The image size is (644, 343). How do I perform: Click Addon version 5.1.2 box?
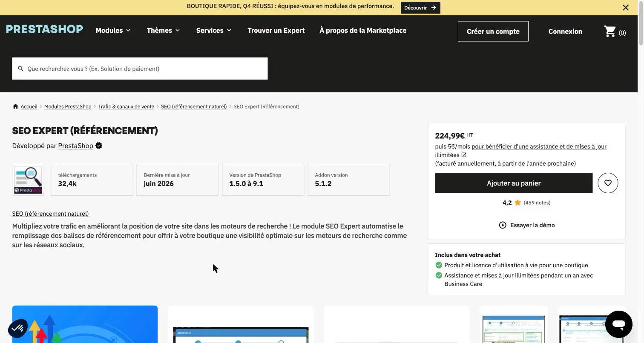click(349, 180)
